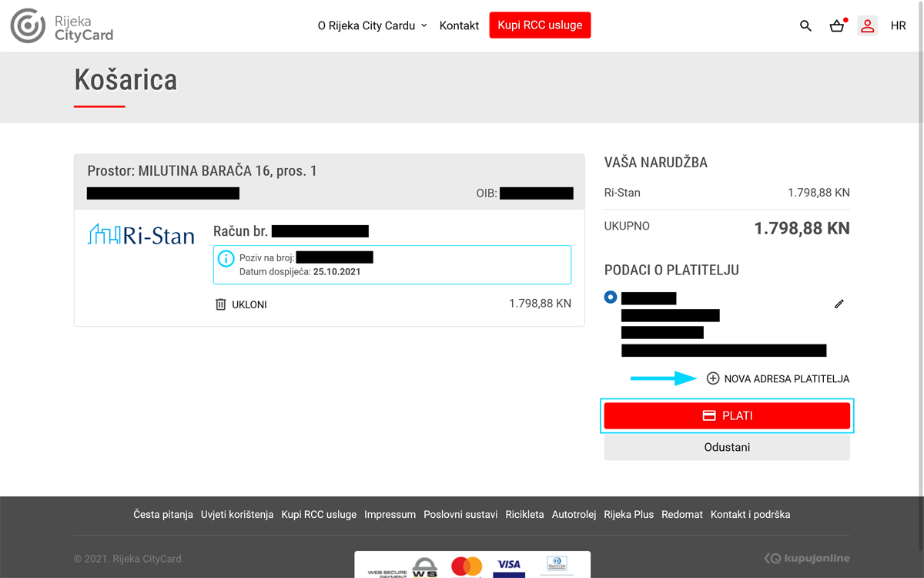924x578 pixels.
Task: Open the Autotrolej footer link
Action: click(574, 514)
